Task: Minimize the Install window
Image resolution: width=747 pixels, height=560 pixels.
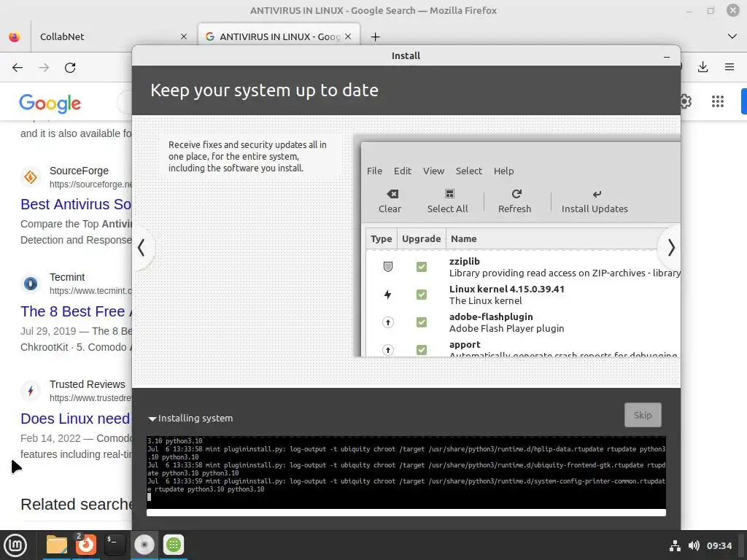Action: (667, 56)
